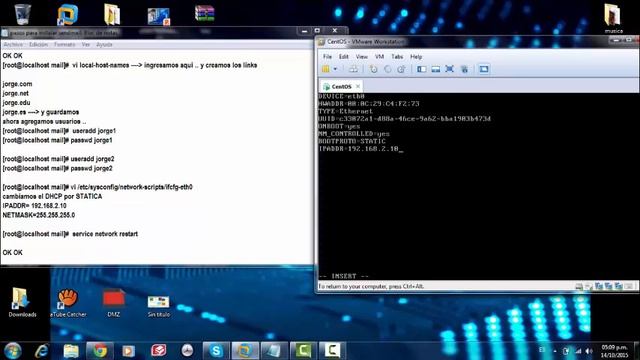Screen dimensions: 640x360
Task: Click the second network adapter status icon
Action: [x=609, y=287]
